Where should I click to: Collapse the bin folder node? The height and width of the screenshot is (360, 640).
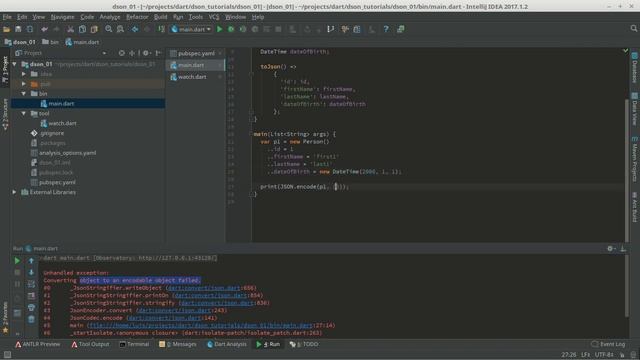coord(24,93)
